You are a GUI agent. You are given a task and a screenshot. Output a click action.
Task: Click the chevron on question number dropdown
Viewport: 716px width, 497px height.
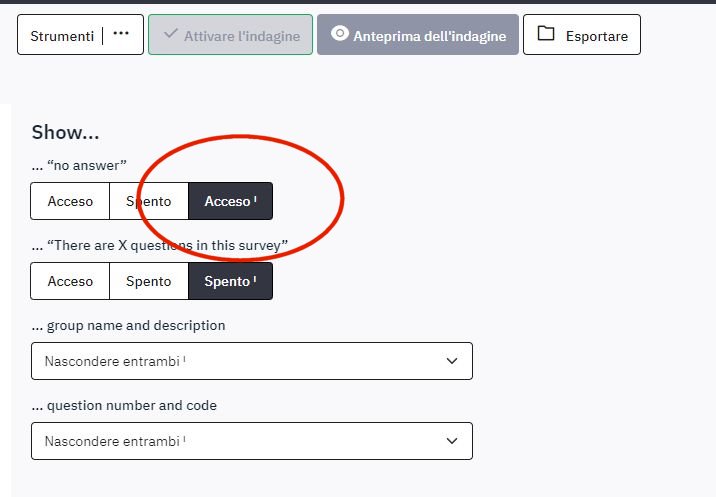tap(452, 441)
